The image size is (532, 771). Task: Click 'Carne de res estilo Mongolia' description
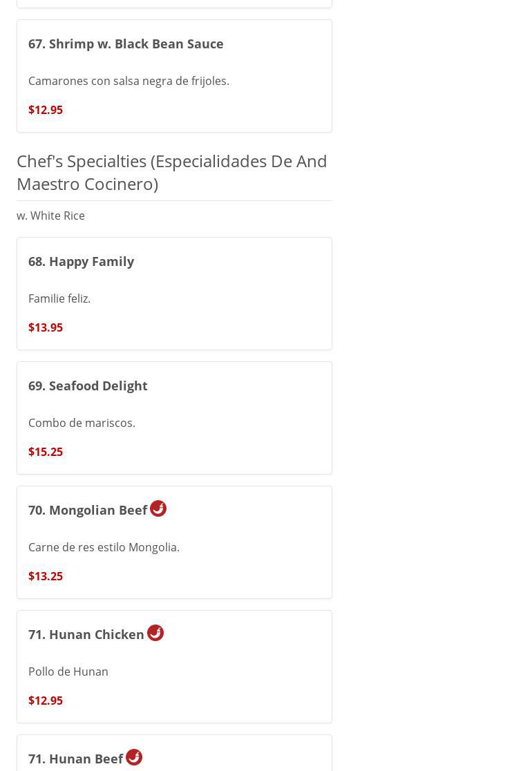pyautogui.click(x=104, y=547)
